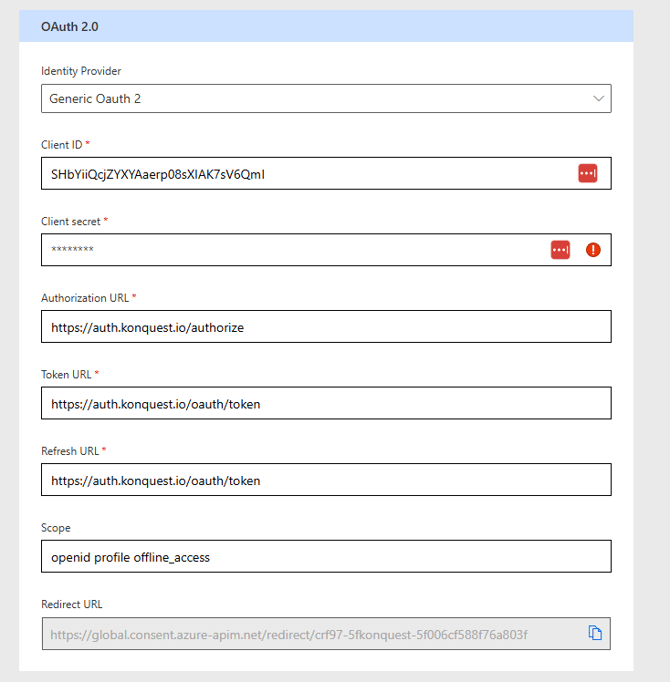Focus the Client ID input field
Screen dimensions: 670x682
coord(326,174)
